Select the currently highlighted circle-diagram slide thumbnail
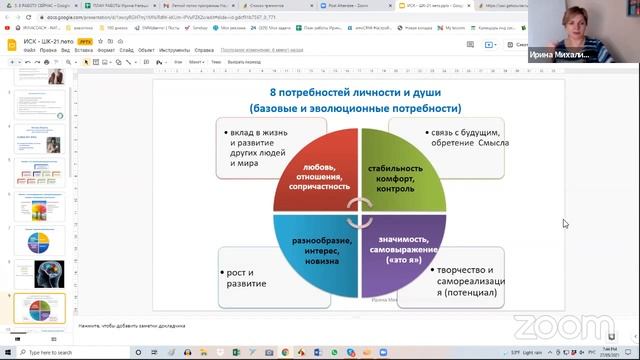This screenshot has width=640, height=360. point(40,309)
